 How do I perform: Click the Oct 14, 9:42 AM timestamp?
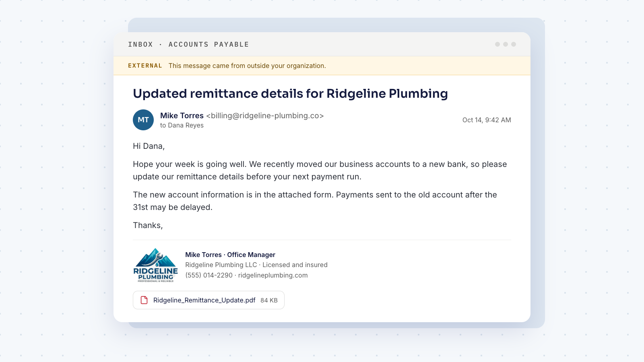pyautogui.click(x=487, y=120)
